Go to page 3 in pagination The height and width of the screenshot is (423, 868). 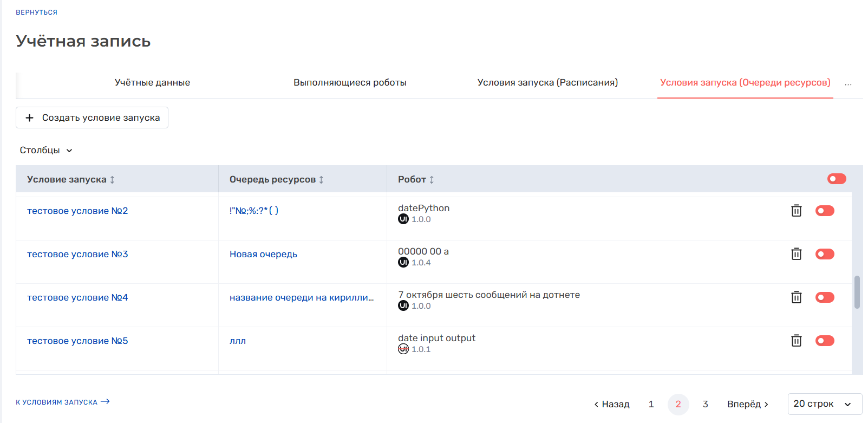pos(705,404)
